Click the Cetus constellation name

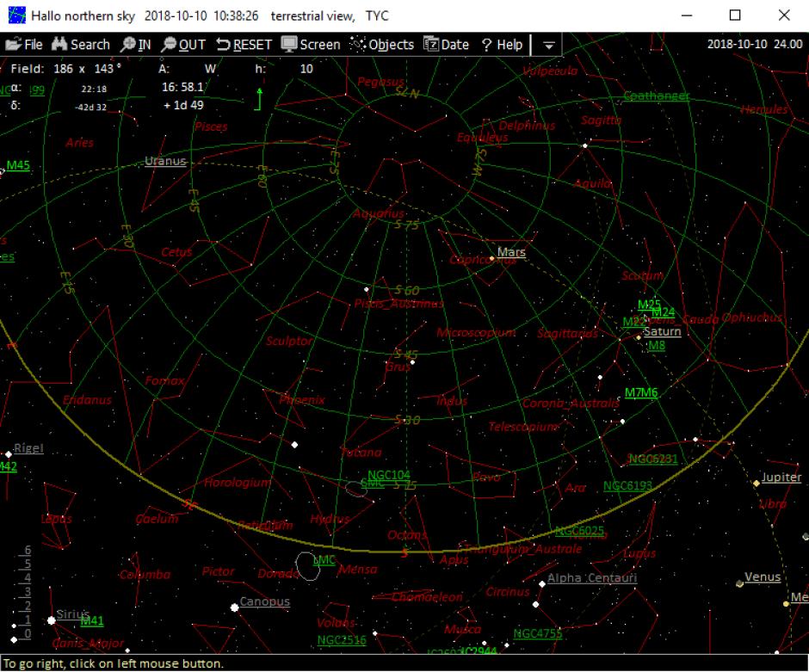tap(176, 252)
